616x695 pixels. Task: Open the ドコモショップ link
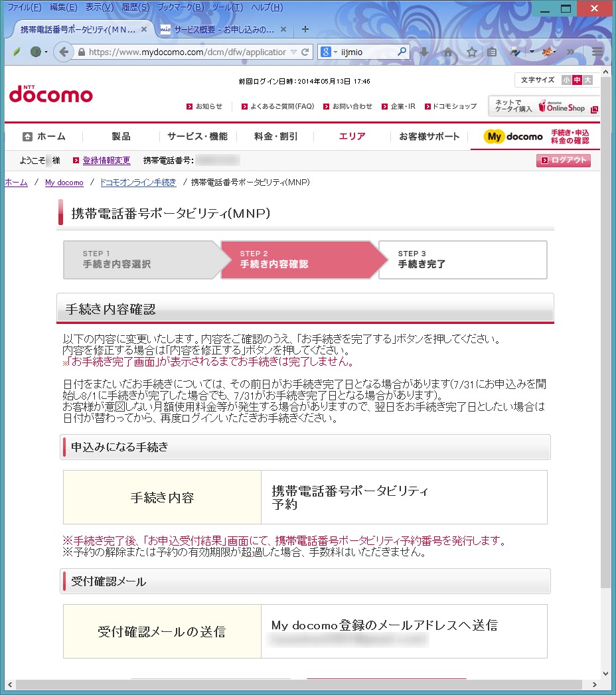click(x=451, y=106)
